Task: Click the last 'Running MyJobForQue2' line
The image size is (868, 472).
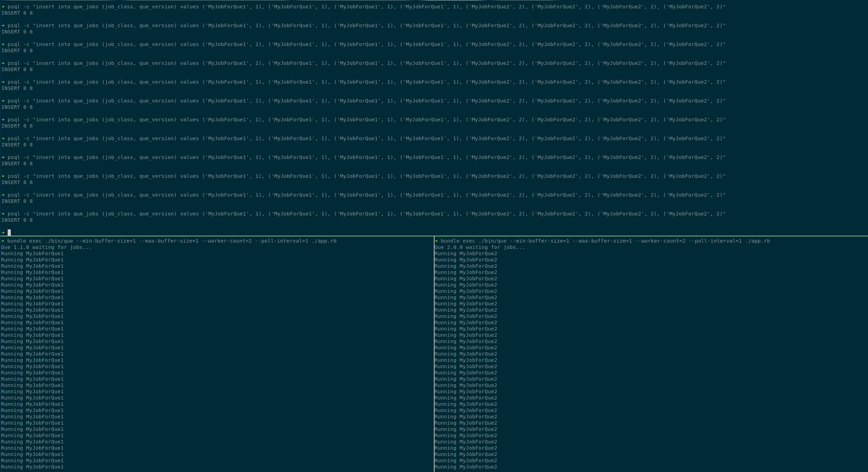Action: click(466, 467)
